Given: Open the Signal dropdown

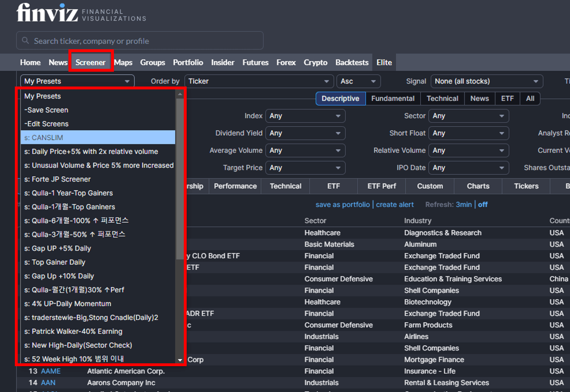Looking at the screenshot, I should point(487,81).
